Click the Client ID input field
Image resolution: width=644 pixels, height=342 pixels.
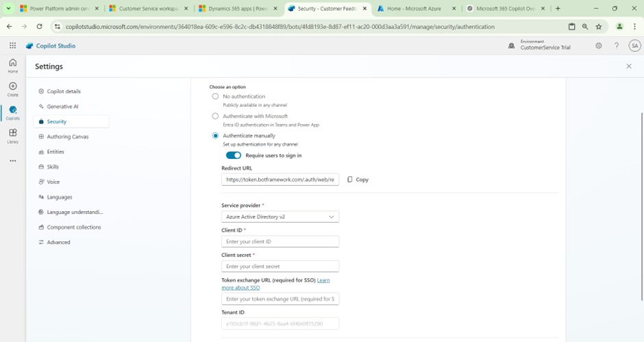tap(280, 241)
